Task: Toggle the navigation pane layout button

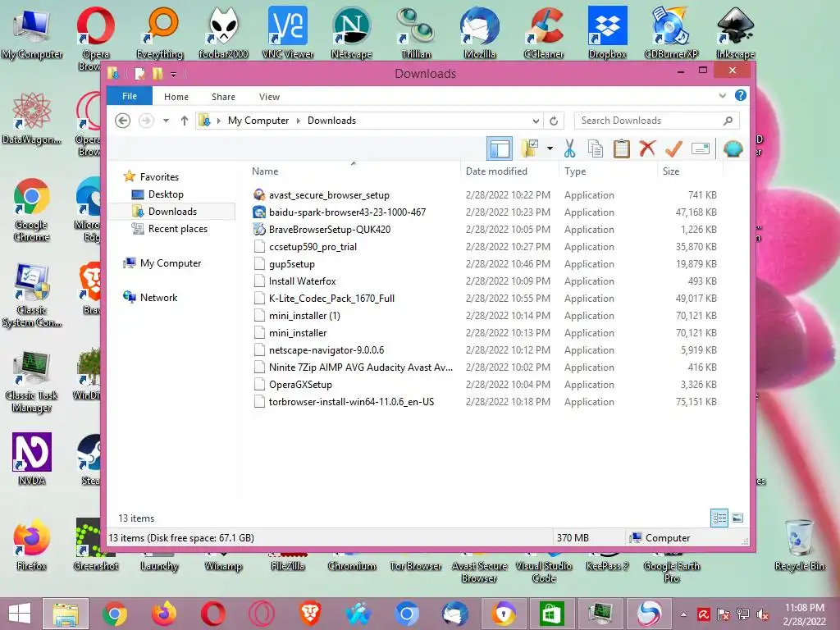Action: 500,148
